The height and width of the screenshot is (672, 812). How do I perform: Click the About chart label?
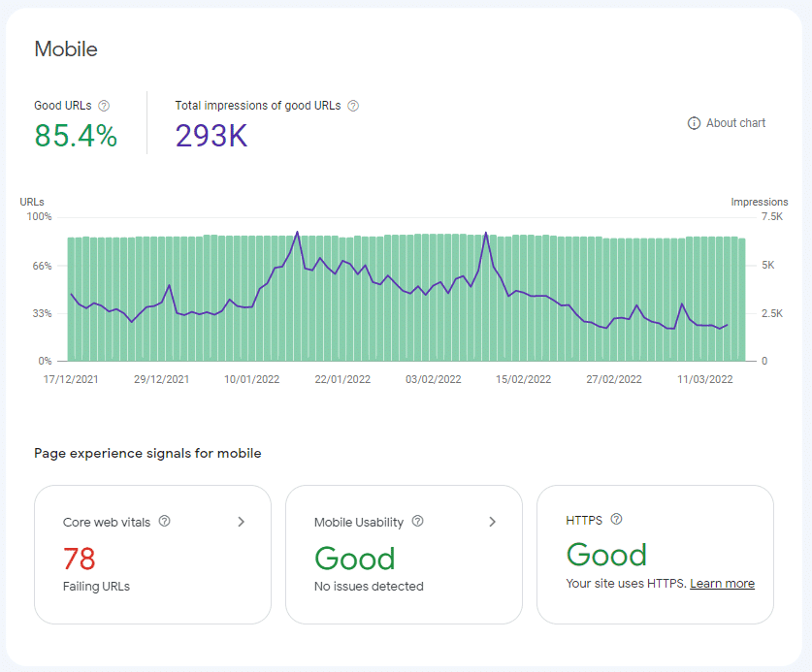[x=736, y=123]
